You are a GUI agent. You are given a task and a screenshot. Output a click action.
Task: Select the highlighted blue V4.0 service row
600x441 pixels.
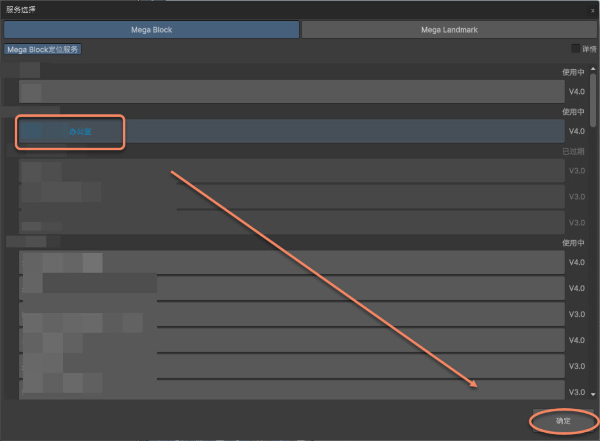pos(290,131)
